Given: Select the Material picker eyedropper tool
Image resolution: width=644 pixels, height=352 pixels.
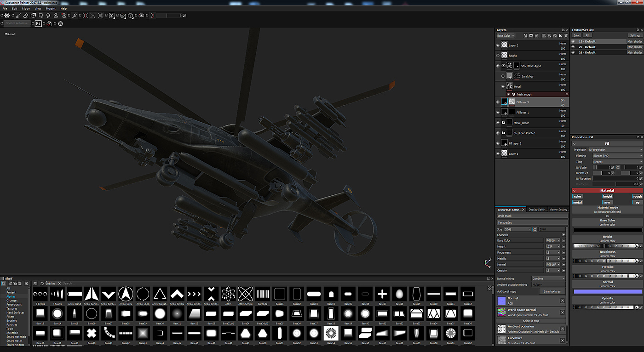Looking at the screenshot, I should point(74,15).
